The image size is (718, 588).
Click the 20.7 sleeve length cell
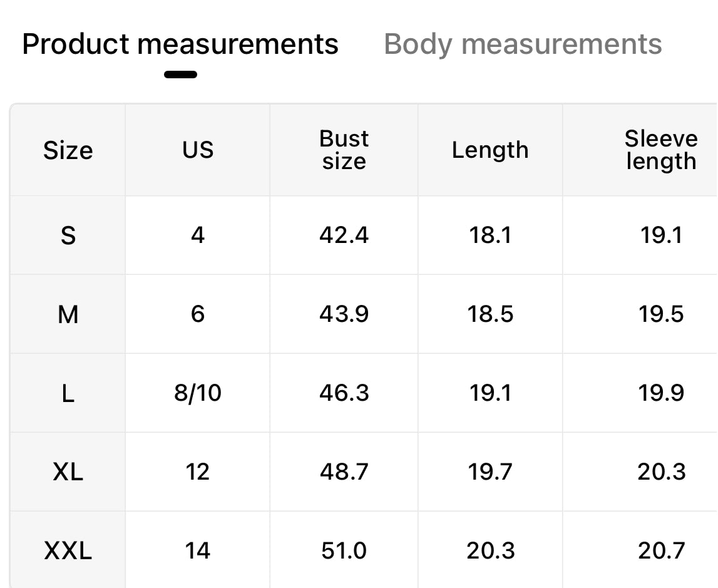point(661,551)
